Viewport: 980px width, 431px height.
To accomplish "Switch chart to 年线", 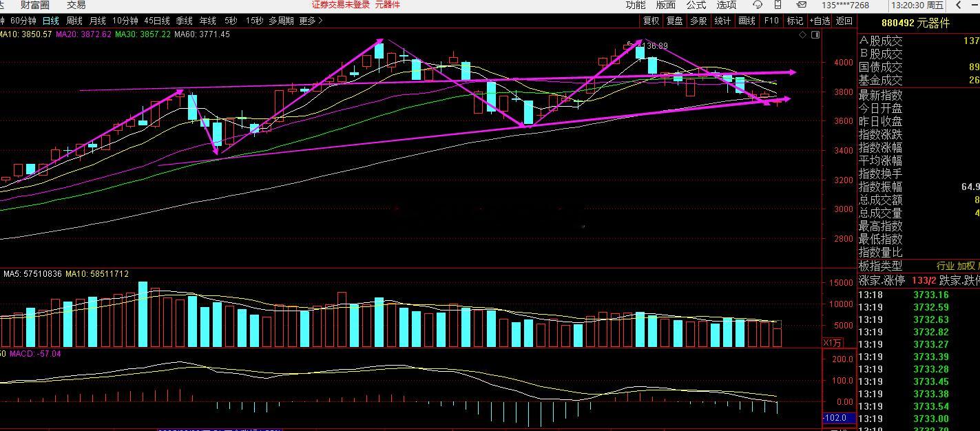I will (x=207, y=21).
